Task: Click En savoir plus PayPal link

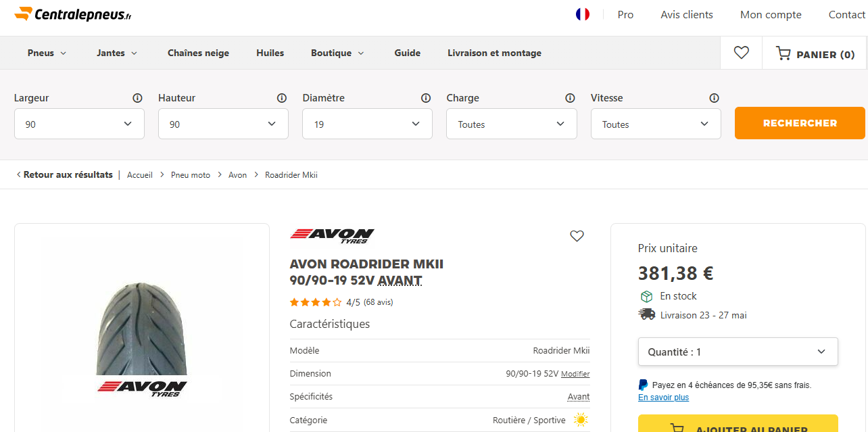Action: (x=664, y=398)
